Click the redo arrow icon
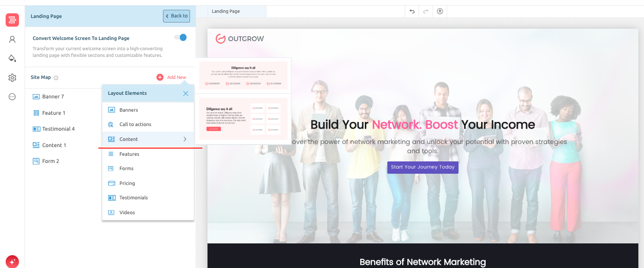 426,11
